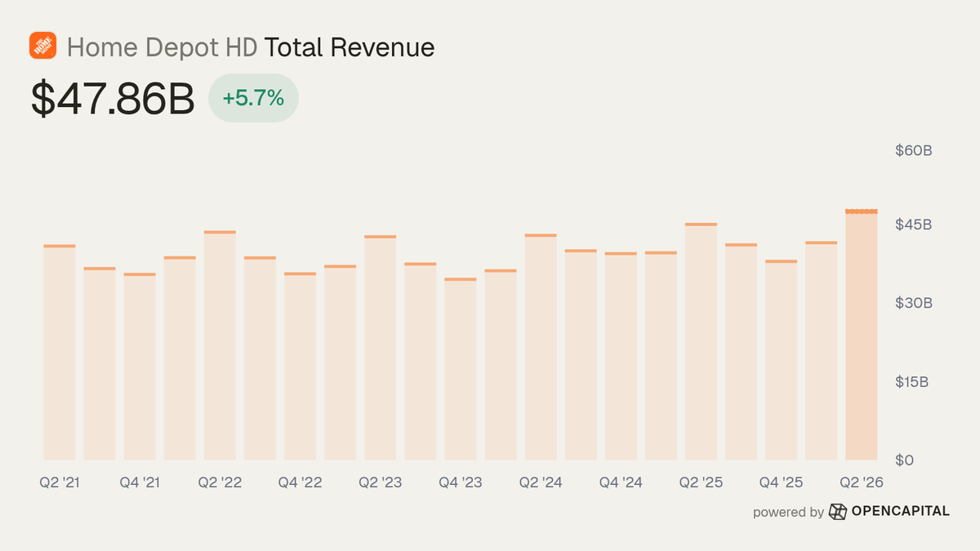Click the $30B axis label

point(913,303)
